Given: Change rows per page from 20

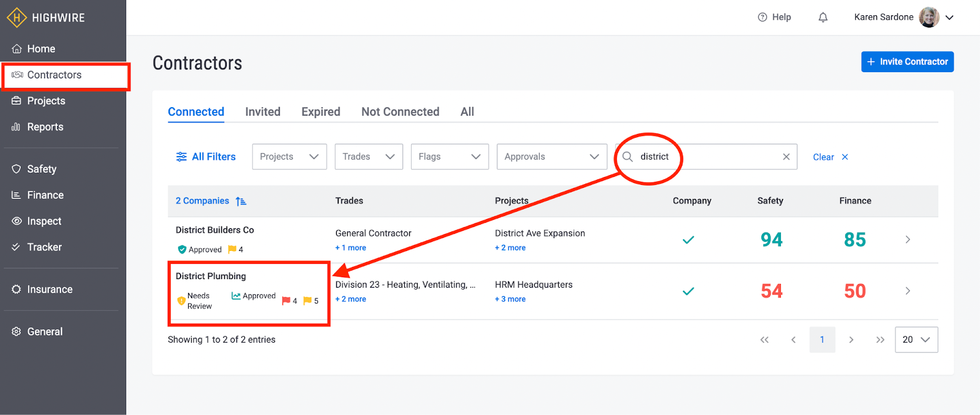Looking at the screenshot, I should click(x=916, y=340).
